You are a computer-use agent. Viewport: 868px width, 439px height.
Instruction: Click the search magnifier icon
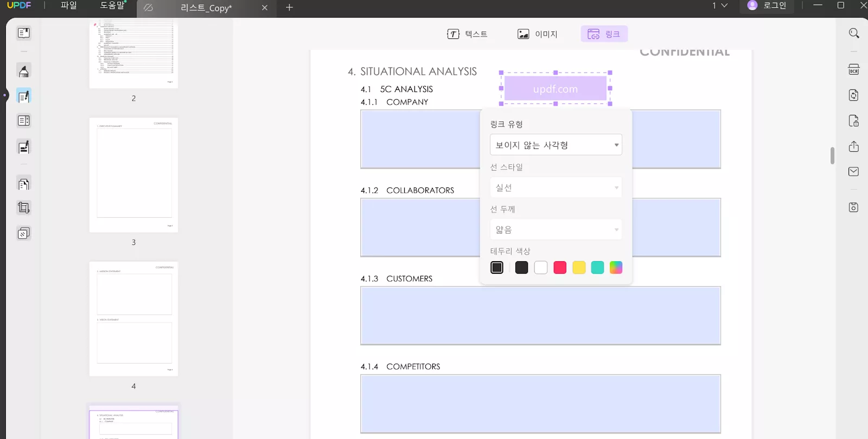[854, 34]
